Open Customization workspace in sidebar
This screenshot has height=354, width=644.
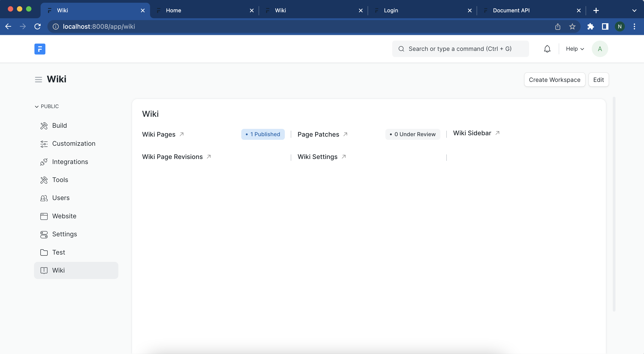[73, 143]
